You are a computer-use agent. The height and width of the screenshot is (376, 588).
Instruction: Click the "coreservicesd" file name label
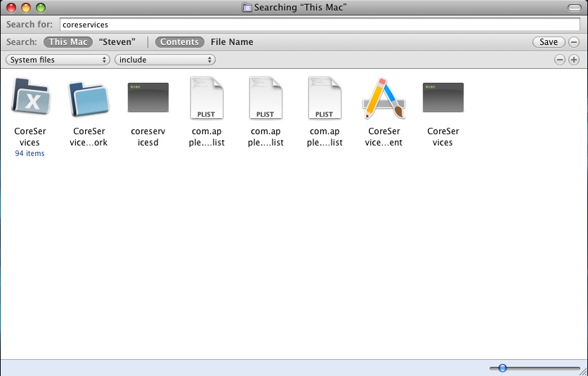(148, 136)
